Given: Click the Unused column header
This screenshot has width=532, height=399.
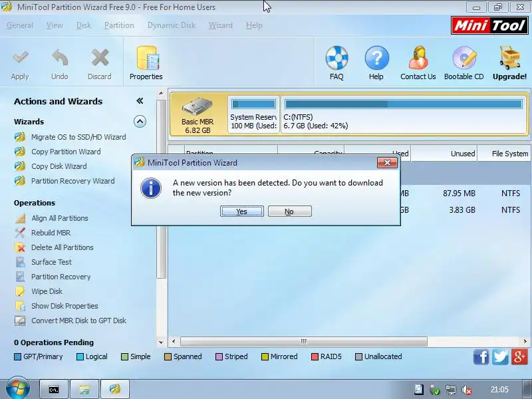Looking at the screenshot, I should pyautogui.click(x=444, y=154).
